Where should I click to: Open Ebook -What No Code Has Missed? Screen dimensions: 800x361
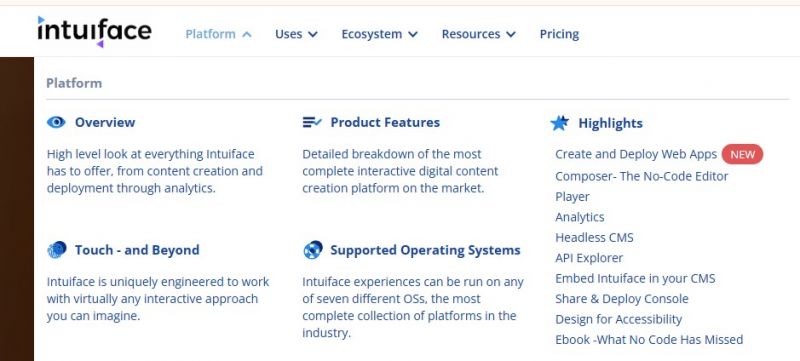tap(649, 340)
